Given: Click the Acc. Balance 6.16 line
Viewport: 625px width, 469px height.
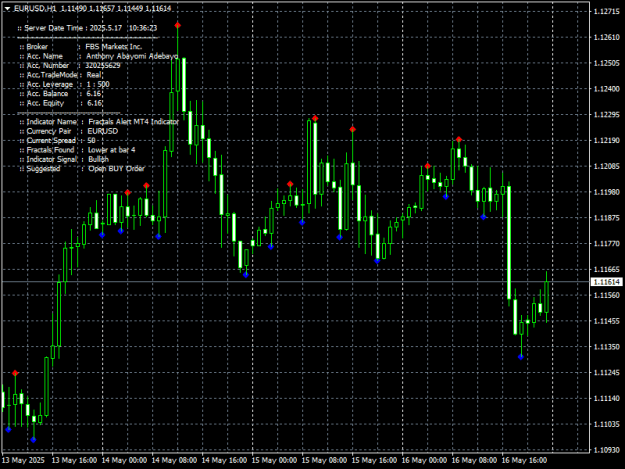Looking at the screenshot, I should pos(60,94).
